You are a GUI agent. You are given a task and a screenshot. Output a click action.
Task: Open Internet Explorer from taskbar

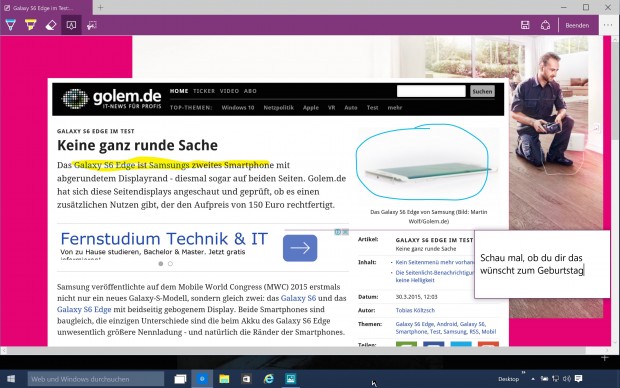pyautogui.click(x=269, y=379)
